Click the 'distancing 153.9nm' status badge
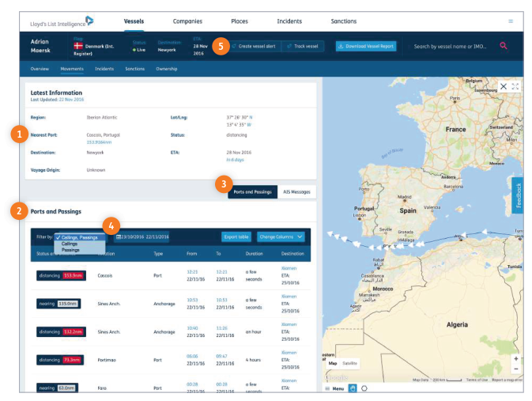 pos(61,276)
